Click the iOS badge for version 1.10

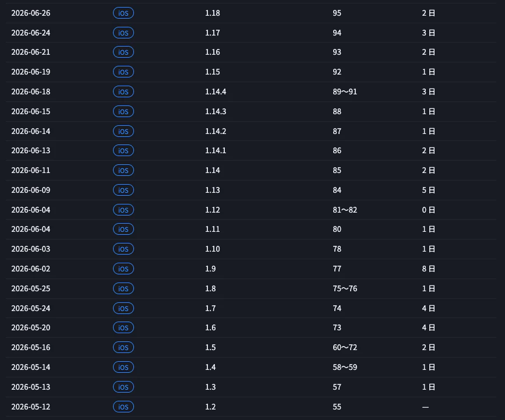pyautogui.click(x=123, y=249)
